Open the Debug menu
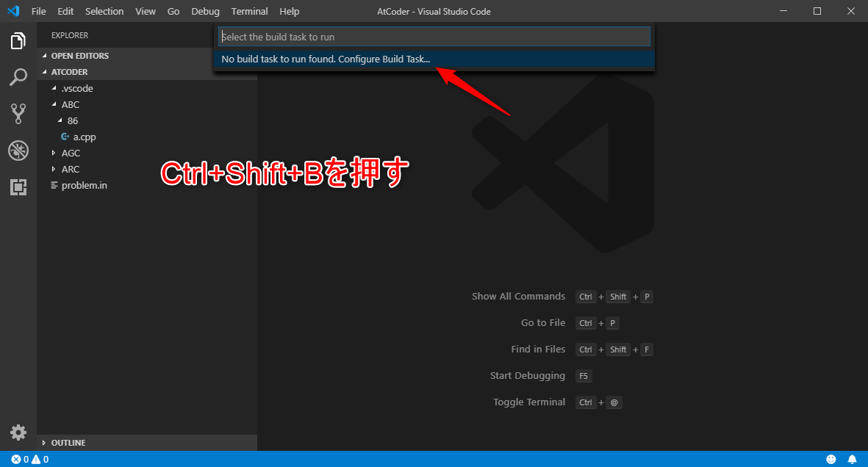 tap(205, 11)
